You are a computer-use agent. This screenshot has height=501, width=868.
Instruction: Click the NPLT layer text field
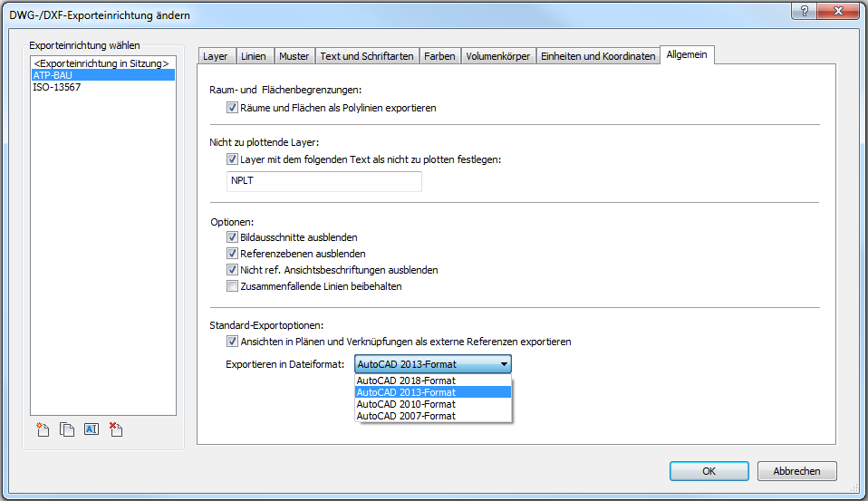pyautogui.click(x=323, y=182)
